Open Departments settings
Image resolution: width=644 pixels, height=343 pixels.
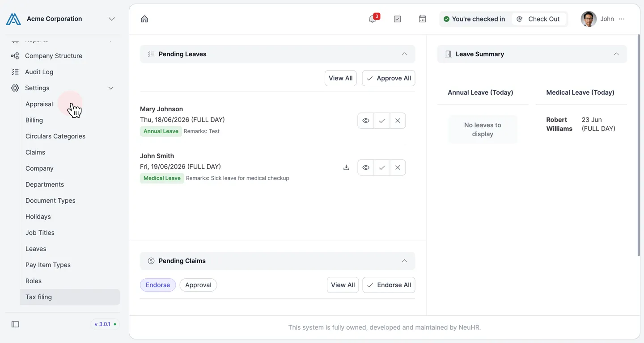pos(70,184)
